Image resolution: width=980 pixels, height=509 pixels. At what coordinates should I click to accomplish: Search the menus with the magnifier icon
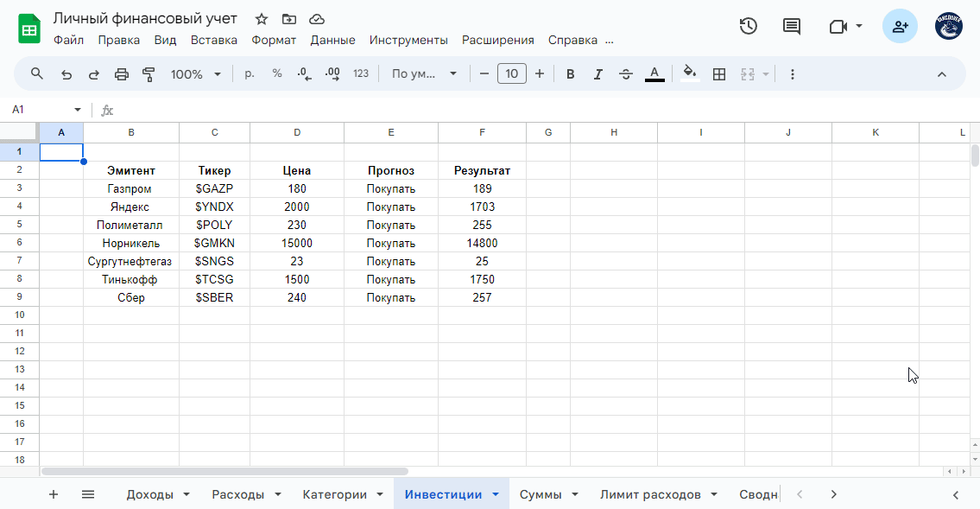[37, 73]
